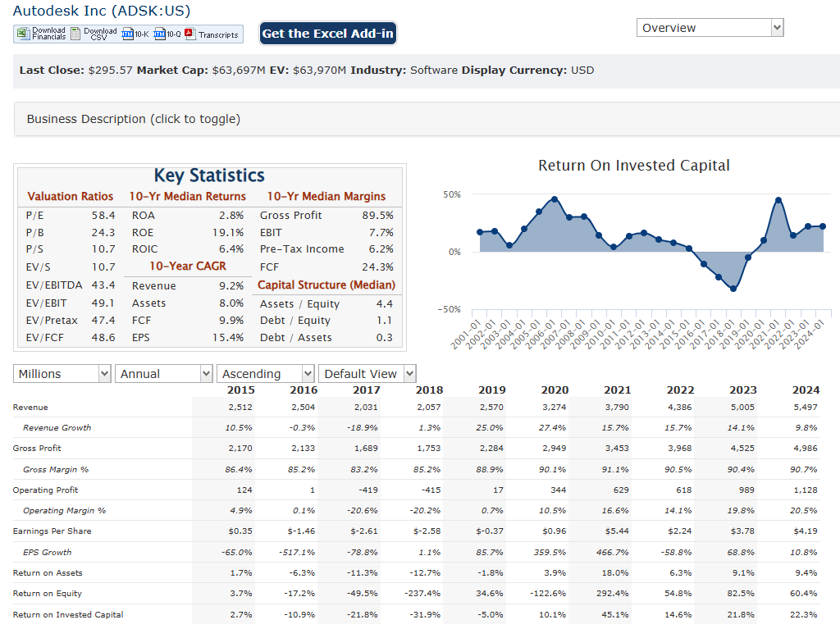The image size is (840, 638).
Task: Click the FCF margin value 24.3%
Action: [377, 267]
